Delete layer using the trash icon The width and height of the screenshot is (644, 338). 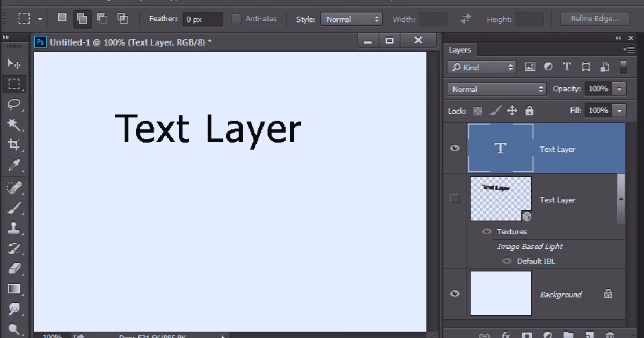[609, 335]
